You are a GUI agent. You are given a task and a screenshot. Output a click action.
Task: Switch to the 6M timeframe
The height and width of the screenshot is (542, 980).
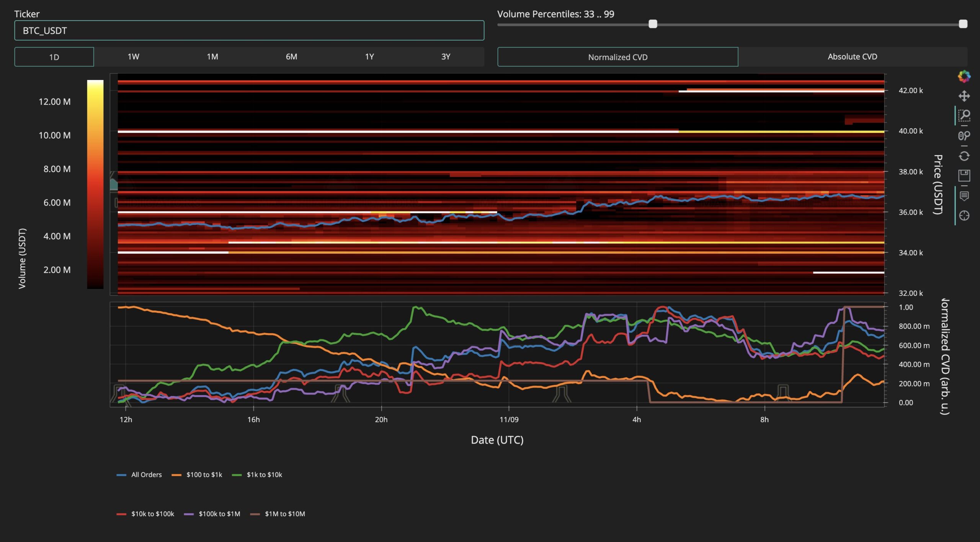(x=291, y=57)
